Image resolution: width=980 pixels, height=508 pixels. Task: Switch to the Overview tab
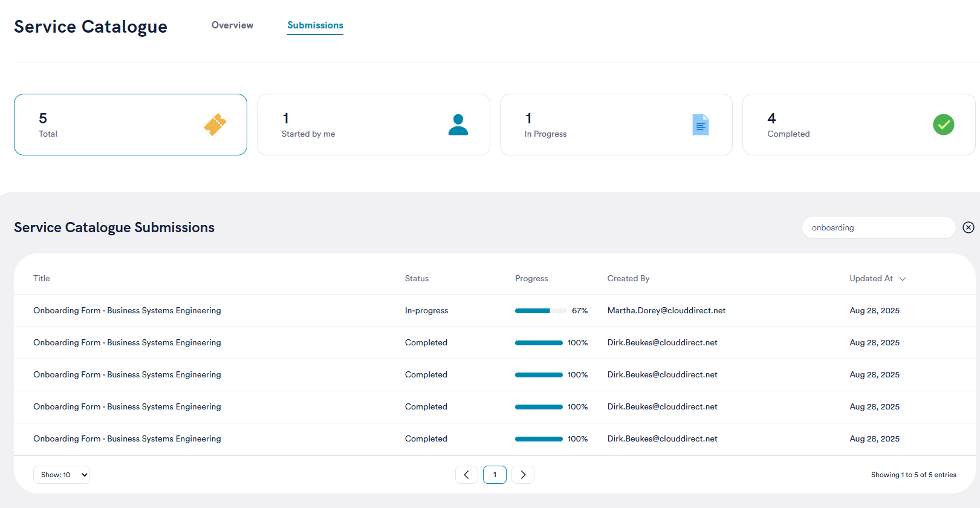[232, 25]
